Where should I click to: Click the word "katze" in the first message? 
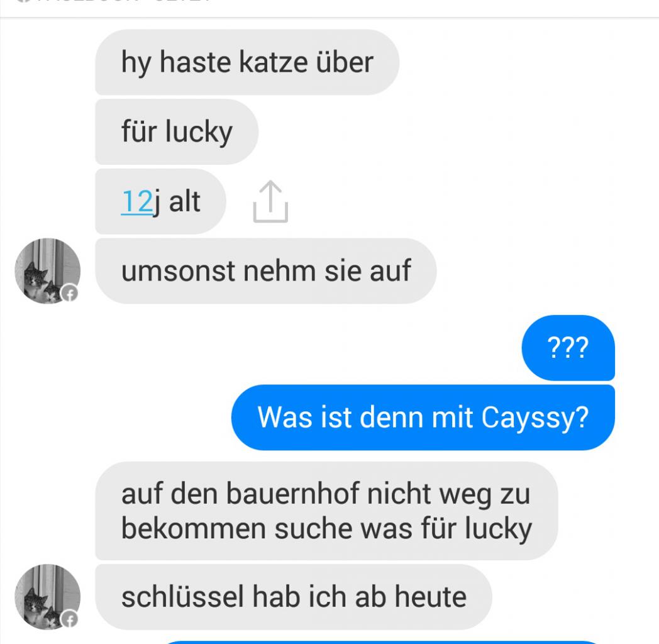[274, 62]
